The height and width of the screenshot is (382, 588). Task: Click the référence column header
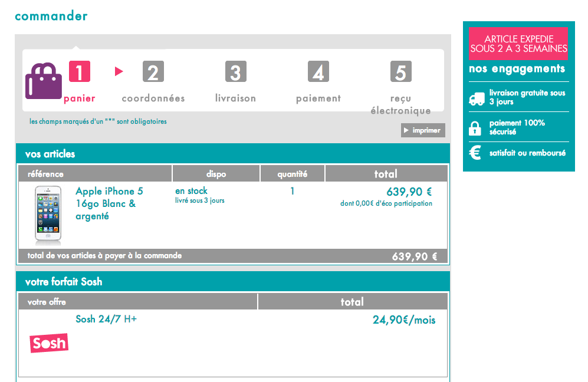tap(95, 174)
